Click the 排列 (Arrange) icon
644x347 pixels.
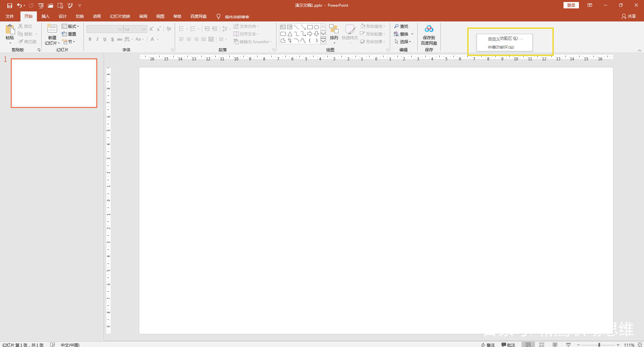pyautogui.click(x=334, y=29)
